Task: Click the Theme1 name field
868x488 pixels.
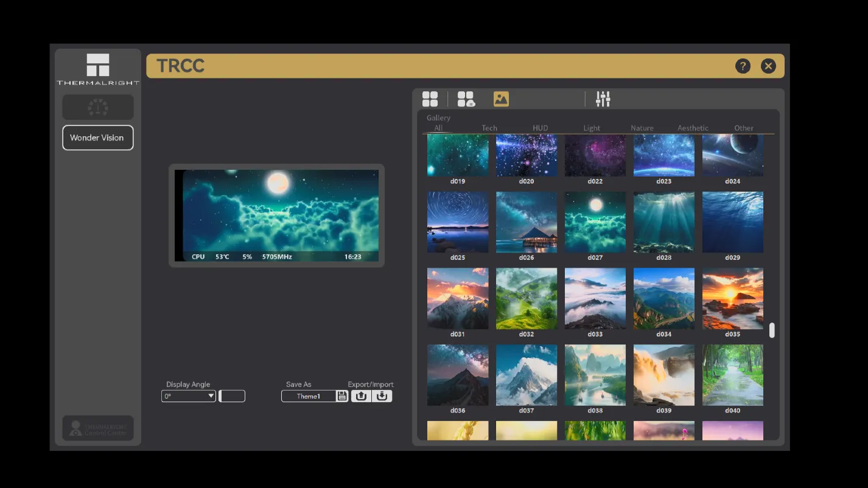Action: coord(309,396)
